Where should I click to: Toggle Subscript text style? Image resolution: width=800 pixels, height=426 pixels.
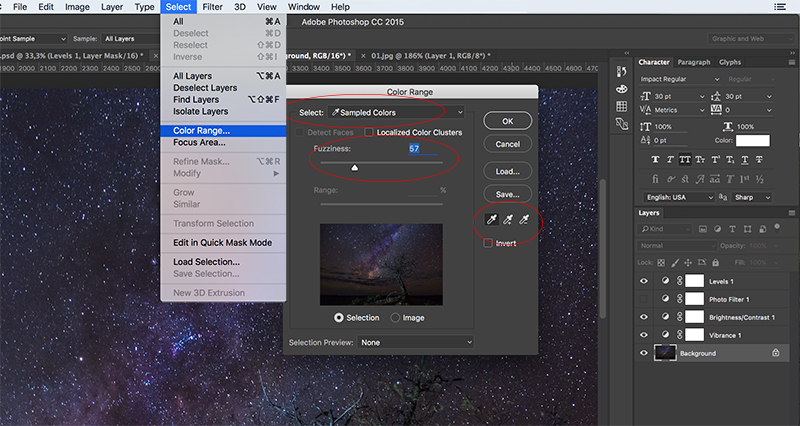pos(730,160)
